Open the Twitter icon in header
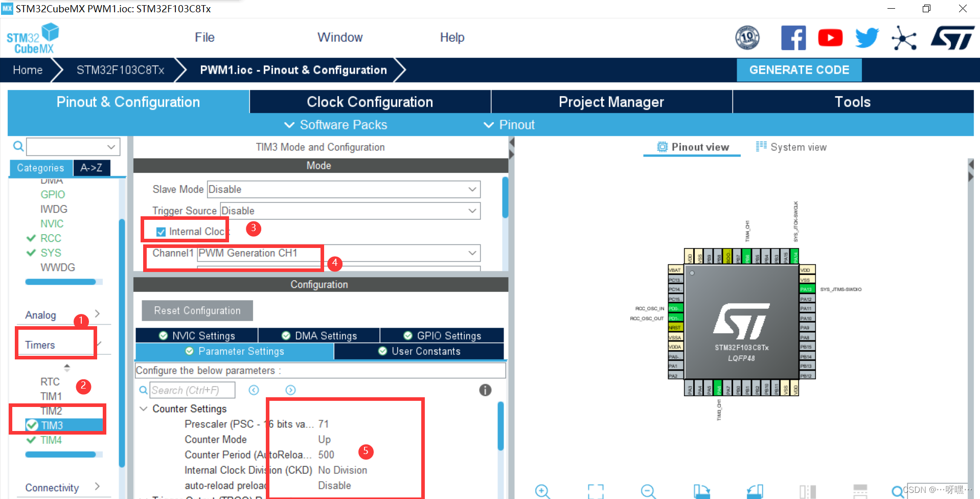The image size is (980, 499). (866, 37)
